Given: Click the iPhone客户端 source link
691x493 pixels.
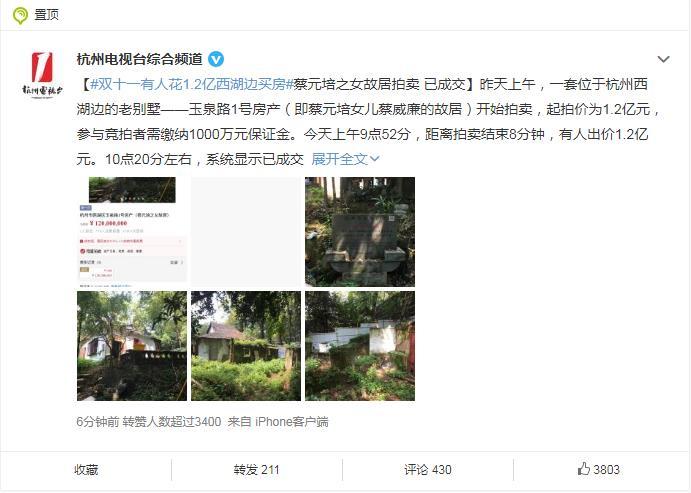Looking at the screenshot, I should click(x=292, y=422).
